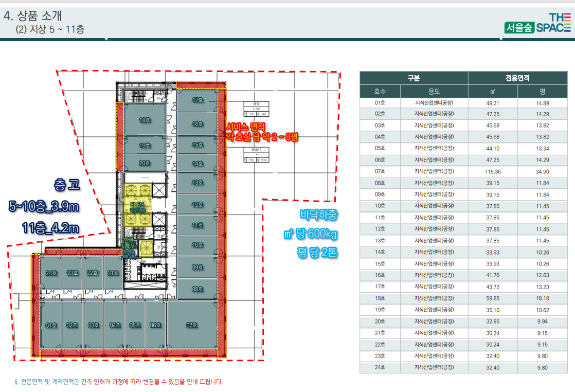575x392 pixels.
Task: Click unit 21호 on the floor plan
Action: click(113, 273)
